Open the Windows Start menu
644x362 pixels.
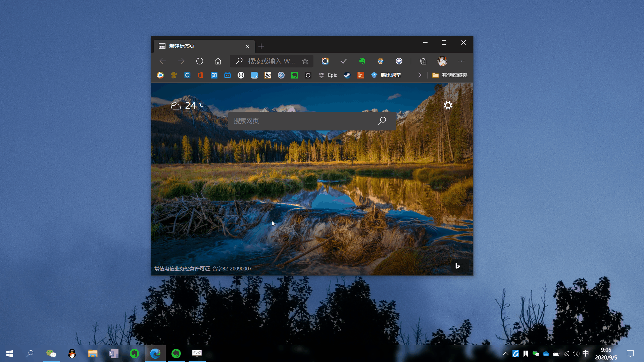click(10, 354)
